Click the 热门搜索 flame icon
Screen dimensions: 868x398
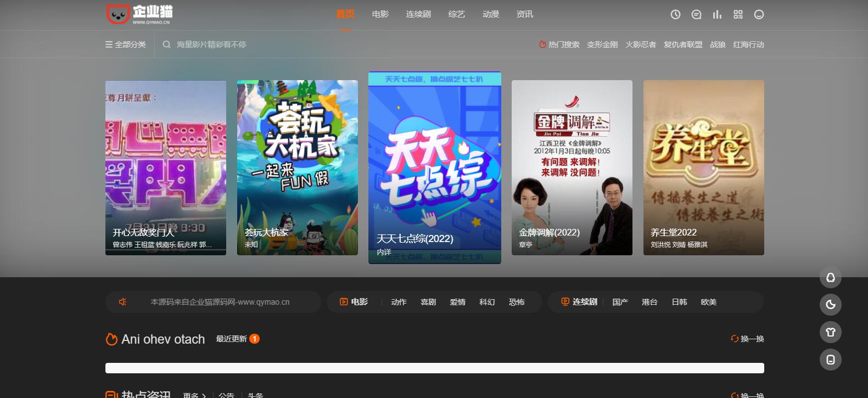point(542,44)
